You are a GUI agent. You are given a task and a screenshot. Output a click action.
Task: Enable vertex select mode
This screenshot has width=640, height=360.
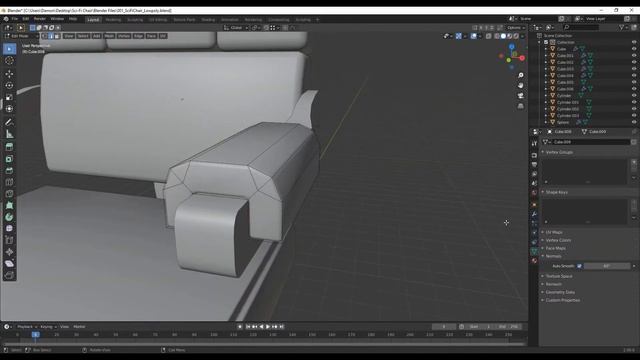[x=45, y=36]
